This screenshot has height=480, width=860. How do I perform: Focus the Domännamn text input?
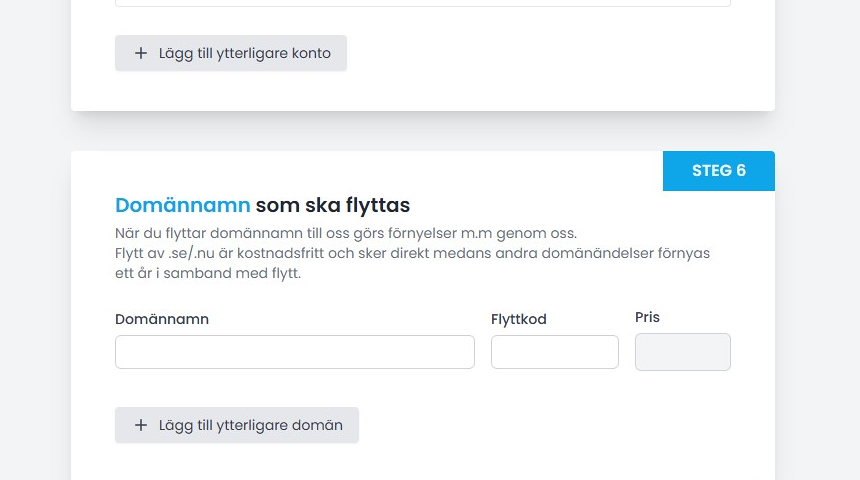pyautogui.click(x=294, y=352)
